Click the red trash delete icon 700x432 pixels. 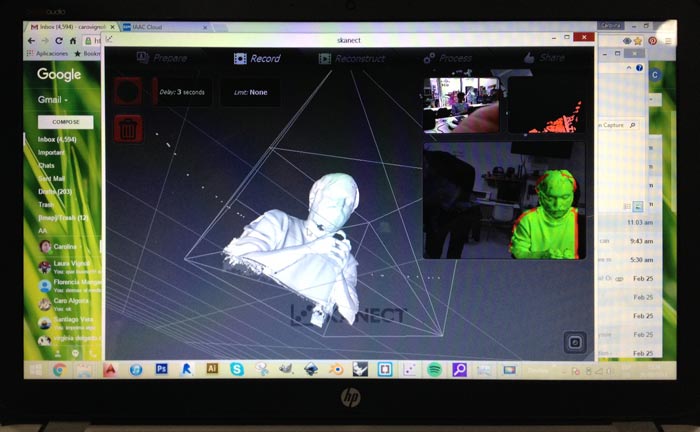[x=128, y=129]
